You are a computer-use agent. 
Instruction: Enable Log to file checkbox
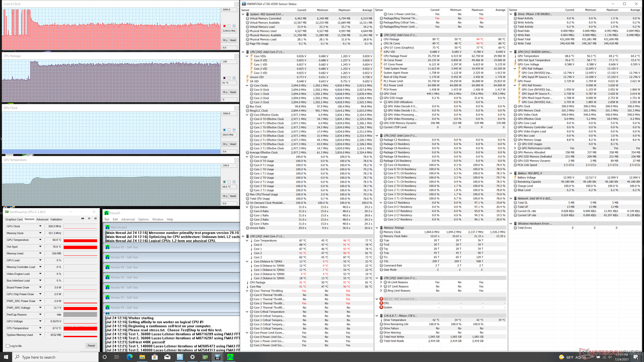[8, 346]
